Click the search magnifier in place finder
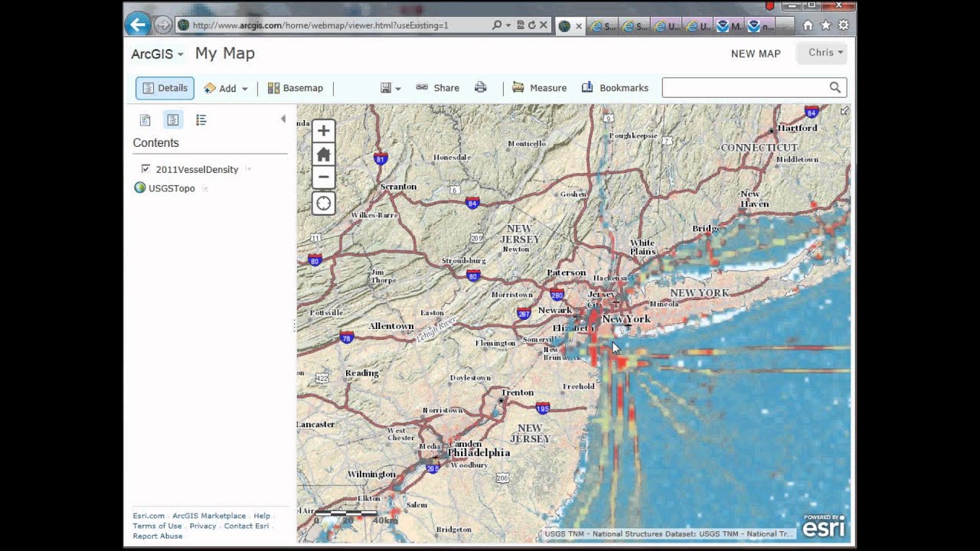 point(835,87)
